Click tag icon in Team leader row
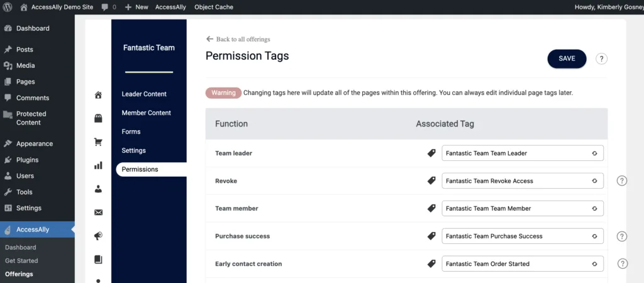644x283 pixels. click(x=431, y=153)
